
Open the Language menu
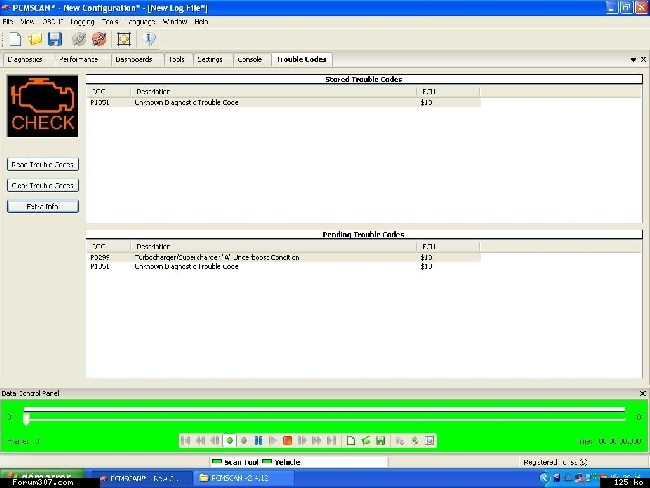tap(141, 22)
